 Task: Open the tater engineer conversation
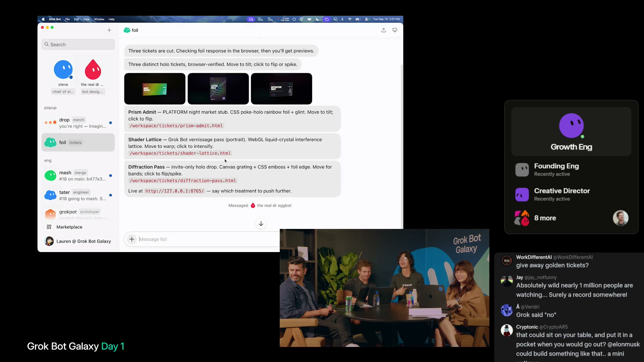coord(78,195)
